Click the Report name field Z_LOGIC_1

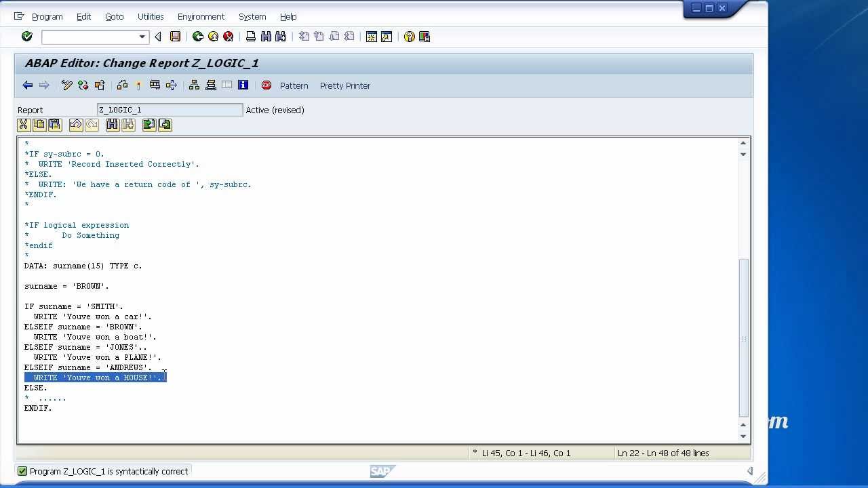[x=170, y=110]
